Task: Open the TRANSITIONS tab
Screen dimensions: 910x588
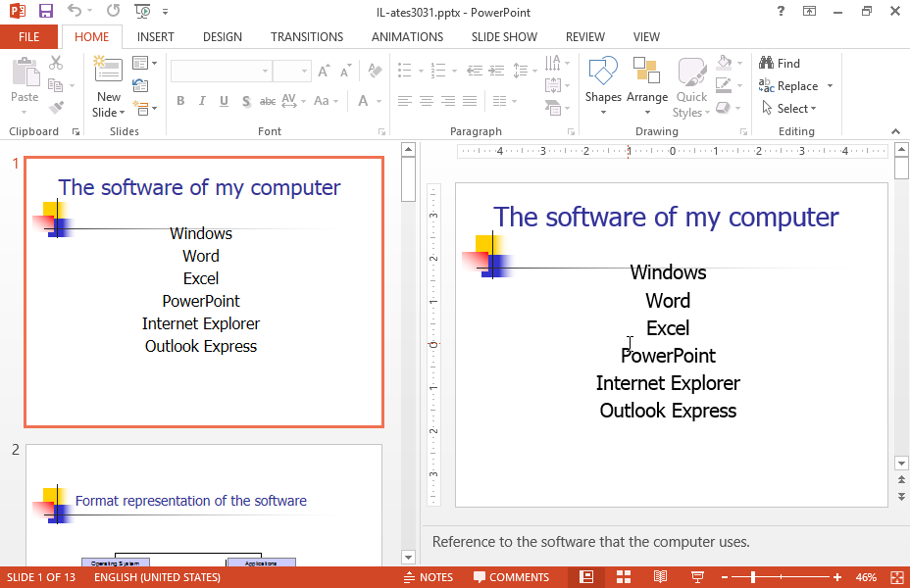Action: (307, 37)
